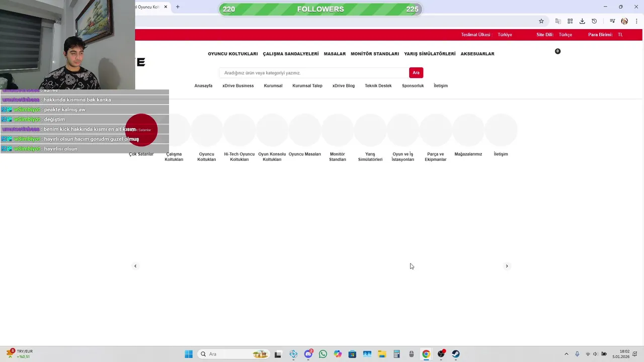Open OYUNCU KOLTUKLARI menu

(x=233, y=54)
